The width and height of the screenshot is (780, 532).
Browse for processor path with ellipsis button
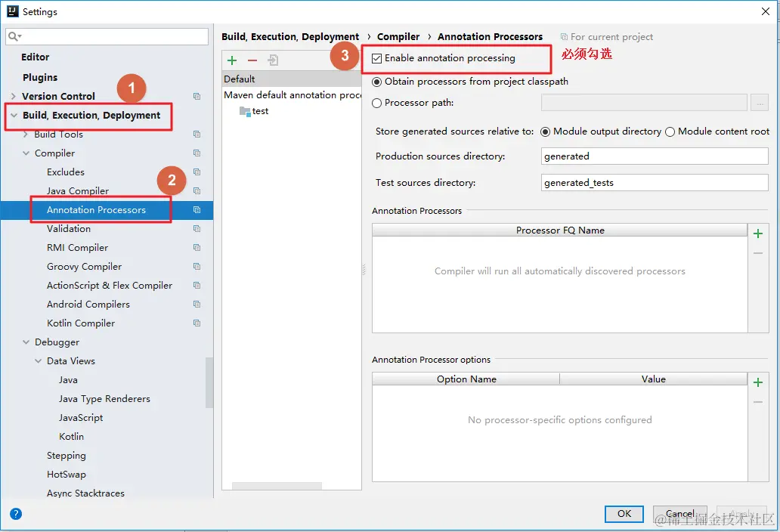pyautogui.click(x=760, y=103)
